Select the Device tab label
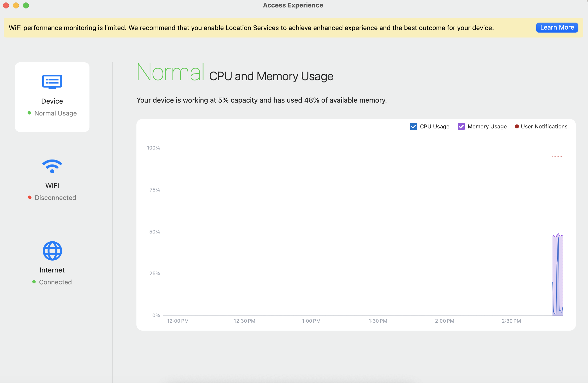Image resolution: width=588 pixels, height=383 pixels. point(52,101)
